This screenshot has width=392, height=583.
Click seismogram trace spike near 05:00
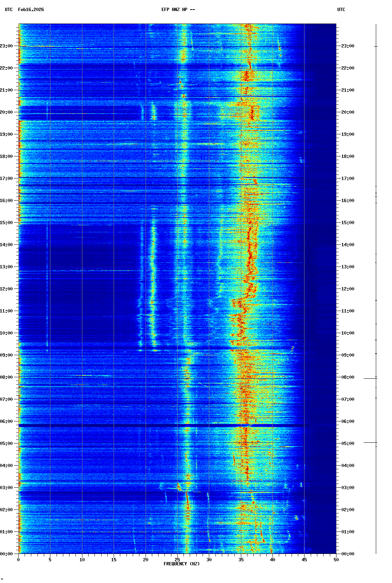[370, 442]
